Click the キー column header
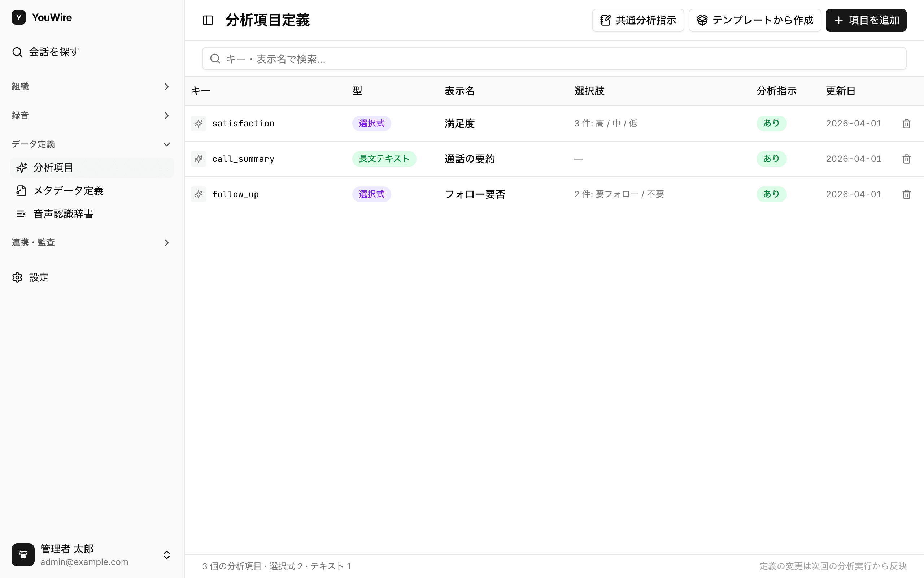Screen dimensions: 924x578 pyautogui.click(x=201, y=91)
